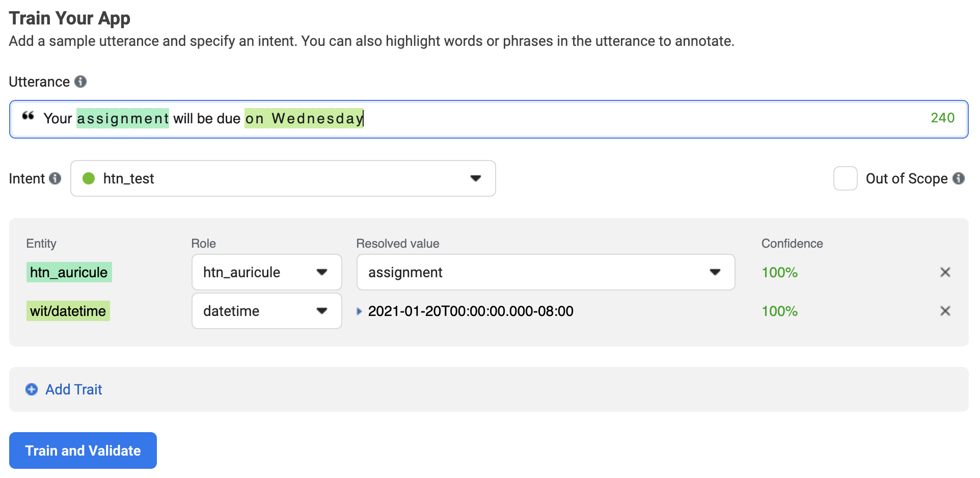This screenshot has width=980, height=478.
Task: Click the highlighted word assignment in utterance
Action: click(123, 118)
